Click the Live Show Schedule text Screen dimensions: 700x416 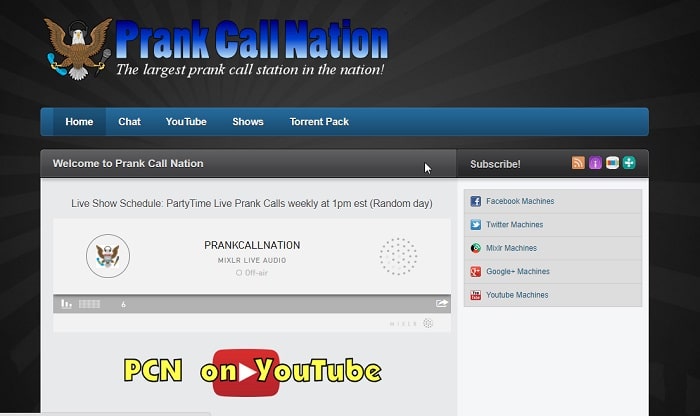pyautogui.click(x=252, y=204)
